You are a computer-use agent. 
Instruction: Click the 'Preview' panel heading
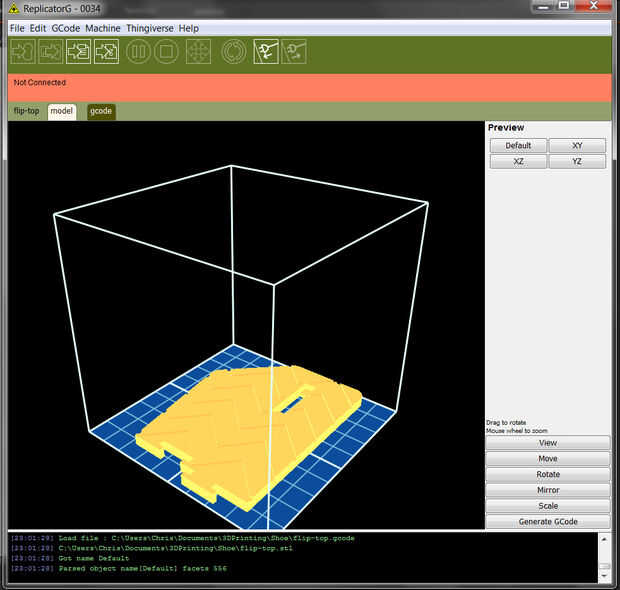tap(506, 128)
